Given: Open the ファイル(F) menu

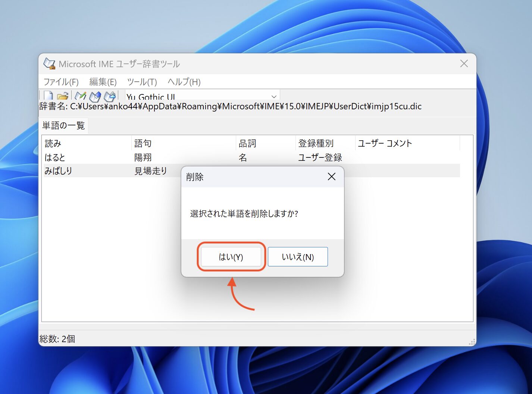Looking at the screenshot, I should click(61, 82).
